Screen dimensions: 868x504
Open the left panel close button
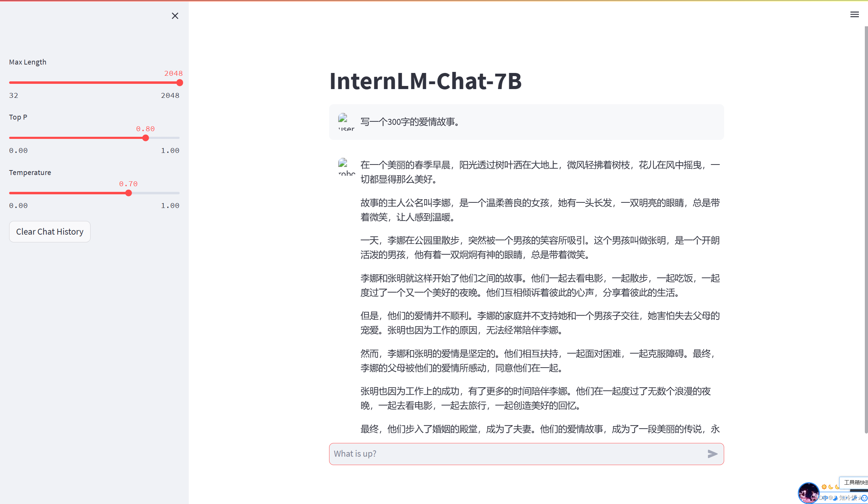click(x=175, y=15)
